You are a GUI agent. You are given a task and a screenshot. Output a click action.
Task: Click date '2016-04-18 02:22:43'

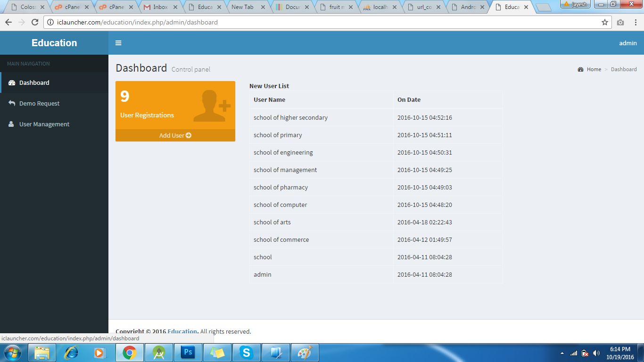coord(424,222)
